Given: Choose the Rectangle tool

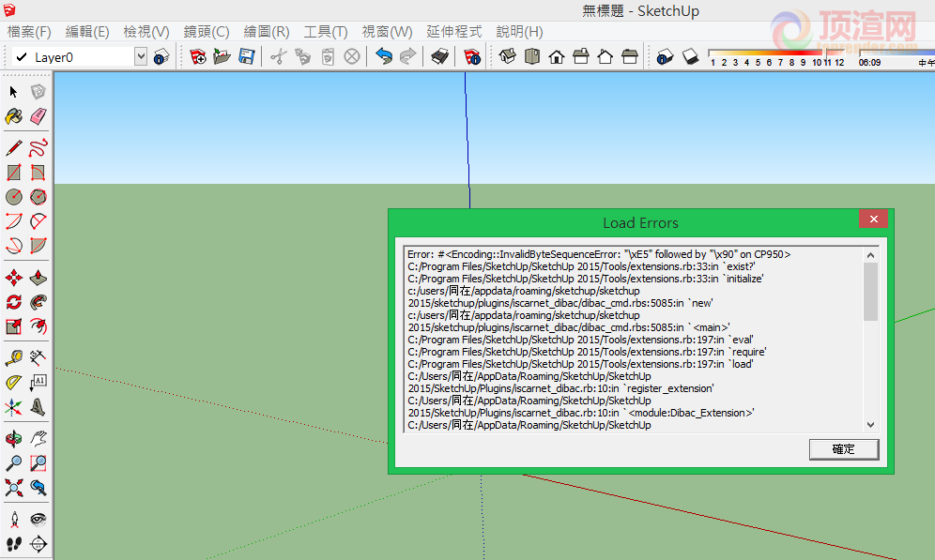Looking at the screenshot, I should click(x=14, y=173).
